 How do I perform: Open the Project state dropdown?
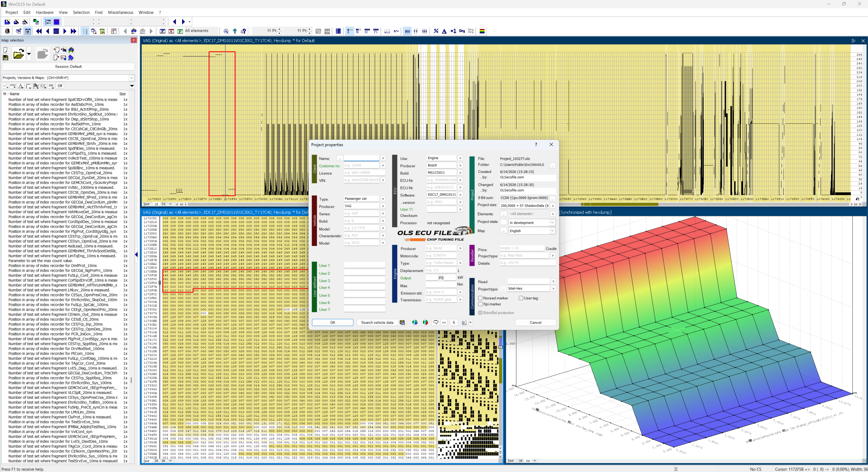click(552, 223)
